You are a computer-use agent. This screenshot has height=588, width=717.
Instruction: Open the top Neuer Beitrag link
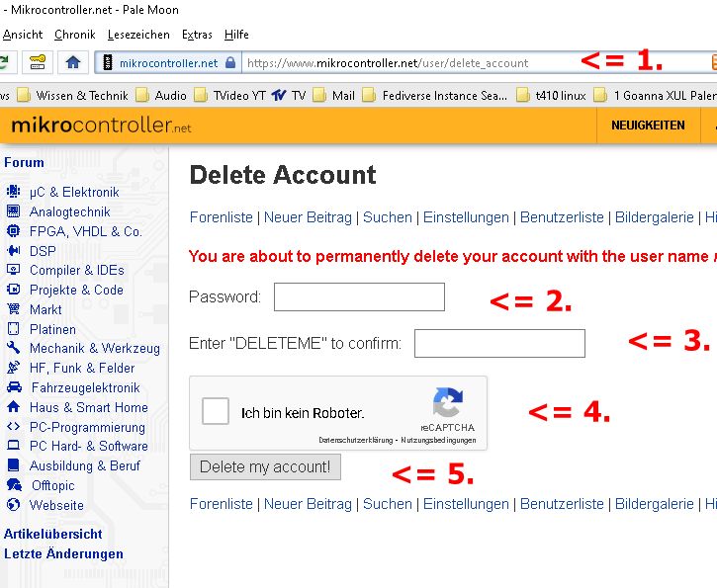tap(308, 217)
